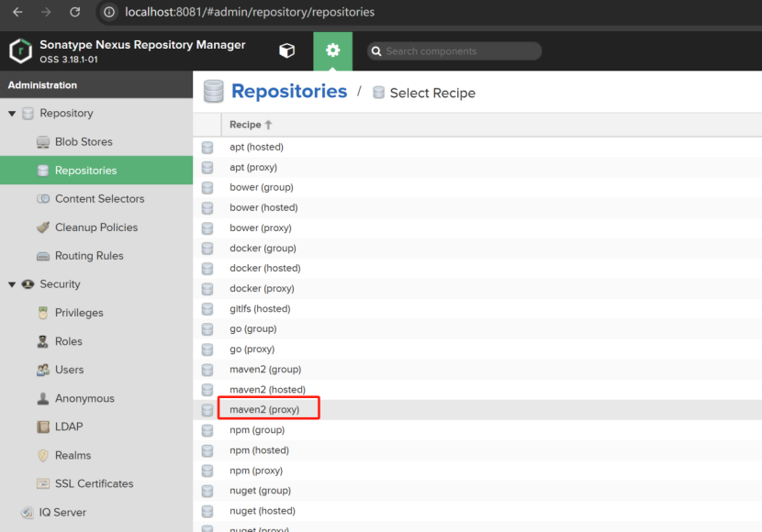The width and height of the screenshot is (762, 532).
Task: Select the gitlfs (hosted) recipe
Action: click(477, 309)
